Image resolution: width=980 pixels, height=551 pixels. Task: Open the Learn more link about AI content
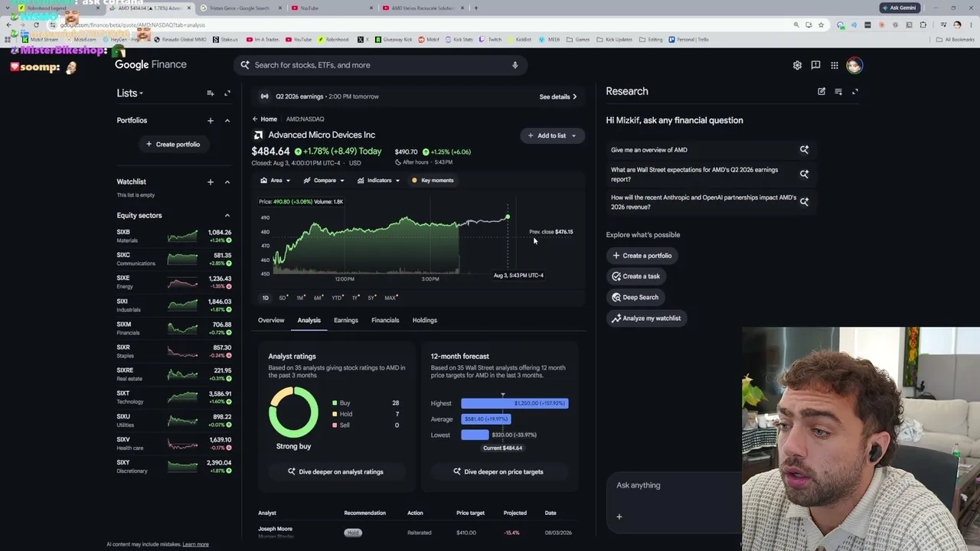[195, 545]
